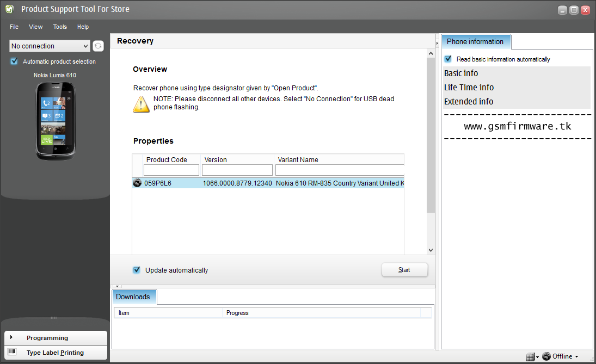This screenshot has height=364, width=596.
Task: Collapse the Phone information panel arrow
Action: 437,44
